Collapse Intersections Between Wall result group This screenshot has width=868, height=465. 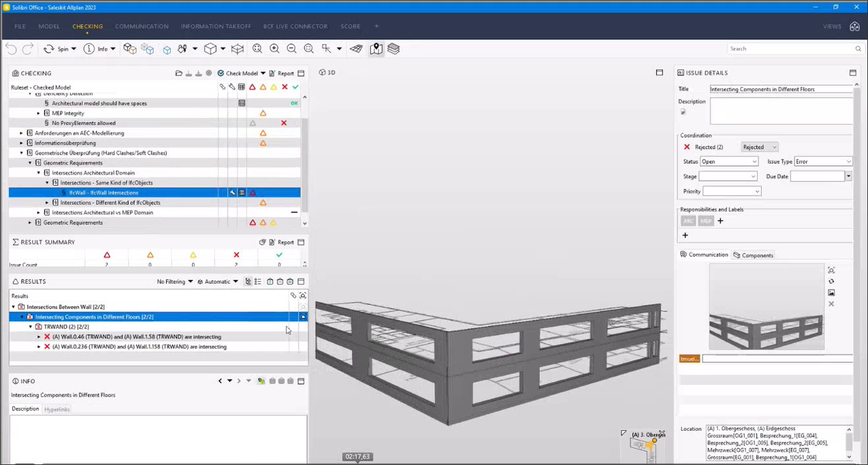point(13,307)
